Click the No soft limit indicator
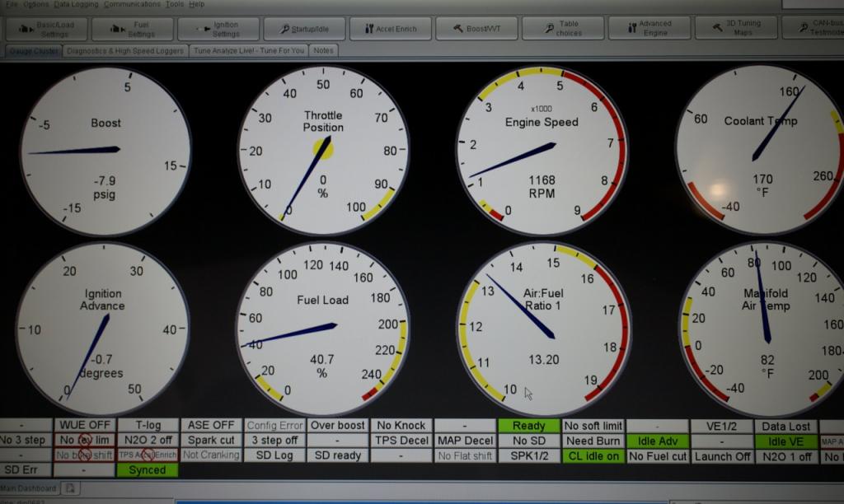This screenshot has height=504, width=844. pos(593,426)
